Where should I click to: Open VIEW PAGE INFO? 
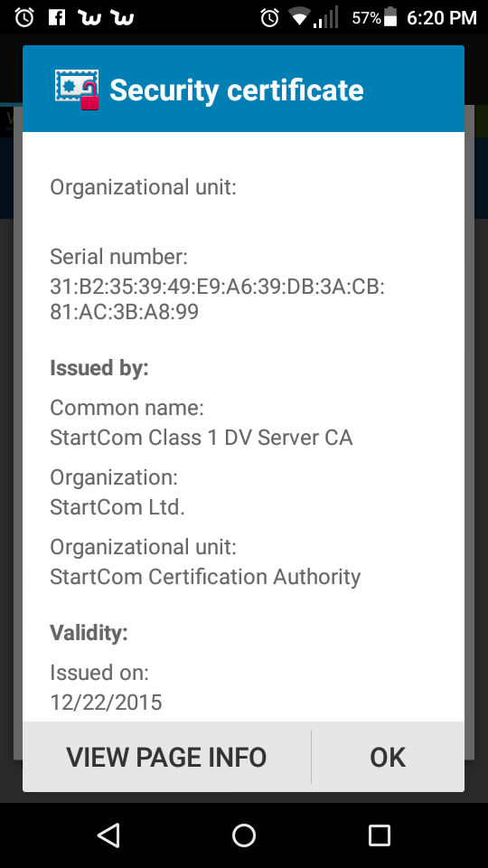(166, 757)
